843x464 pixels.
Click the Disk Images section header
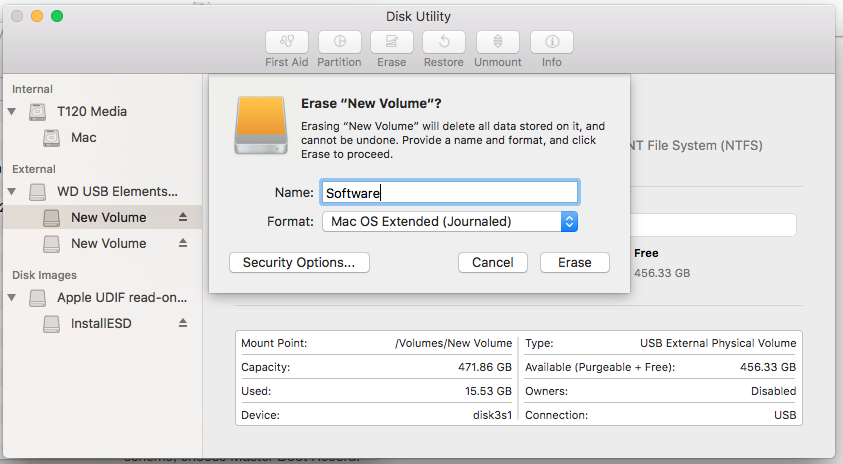(x=45, y=275)
